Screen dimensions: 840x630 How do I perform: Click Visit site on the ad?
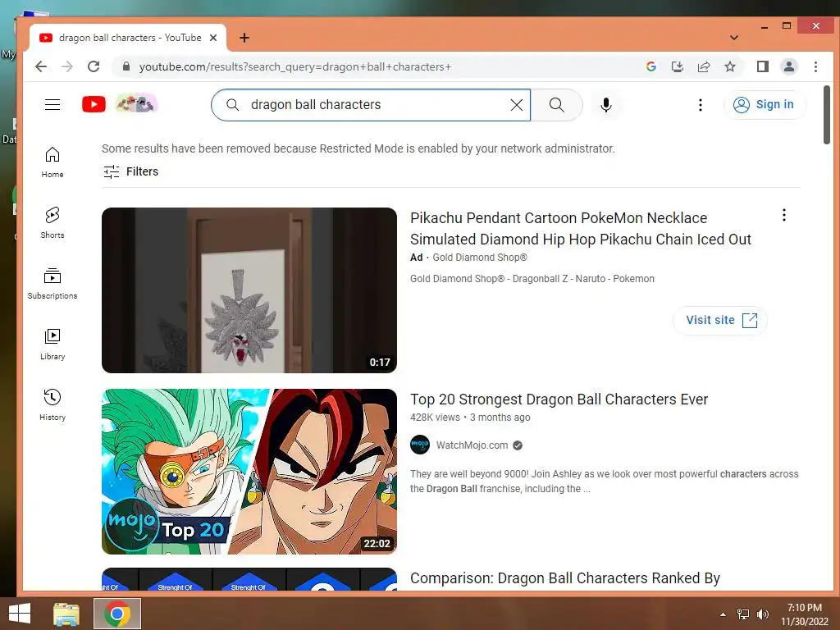tap(720, 321)
